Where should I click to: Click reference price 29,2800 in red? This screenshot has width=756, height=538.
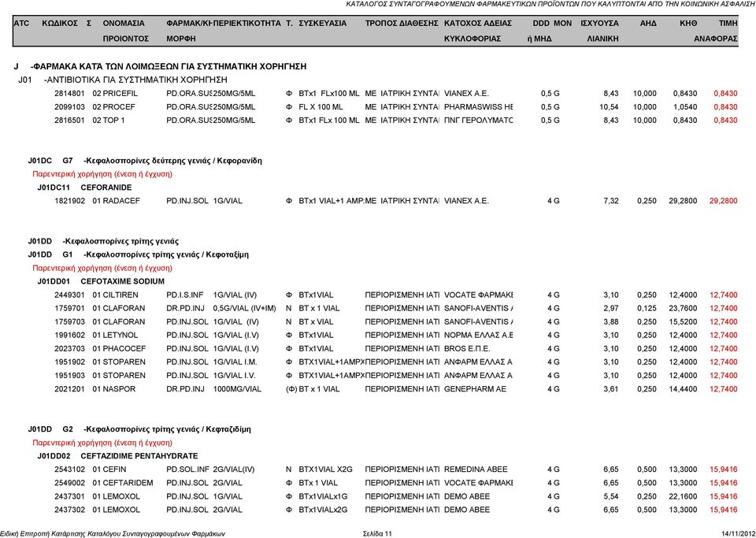point(723,201)
